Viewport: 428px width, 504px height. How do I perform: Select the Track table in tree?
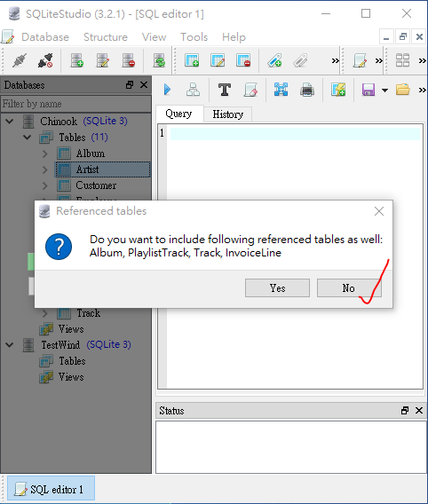tap(89, 313)
